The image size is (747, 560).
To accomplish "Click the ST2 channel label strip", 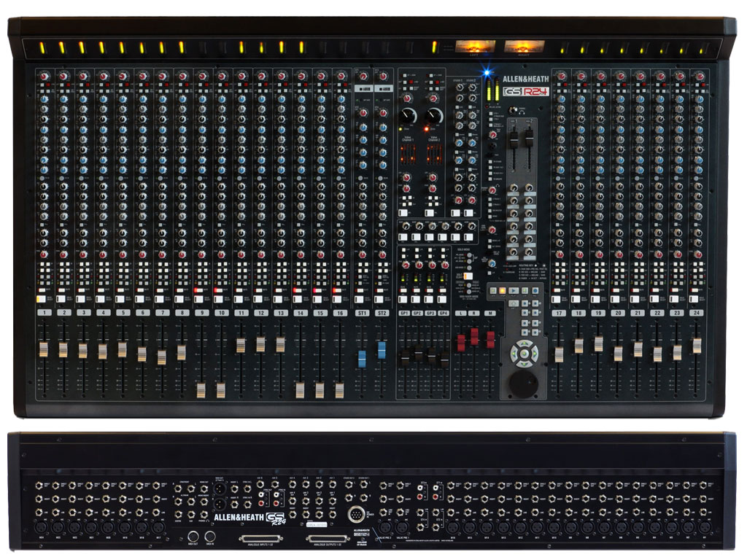I will click(382, 313).
